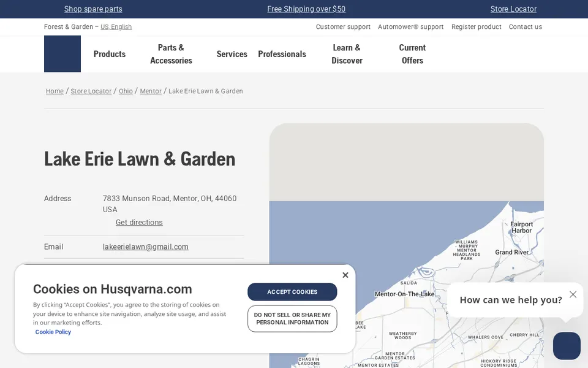Screen dimensions: 588x368
Task: Click the 'Lake Erie Lawn & Garden' heading
Action: 140,159
